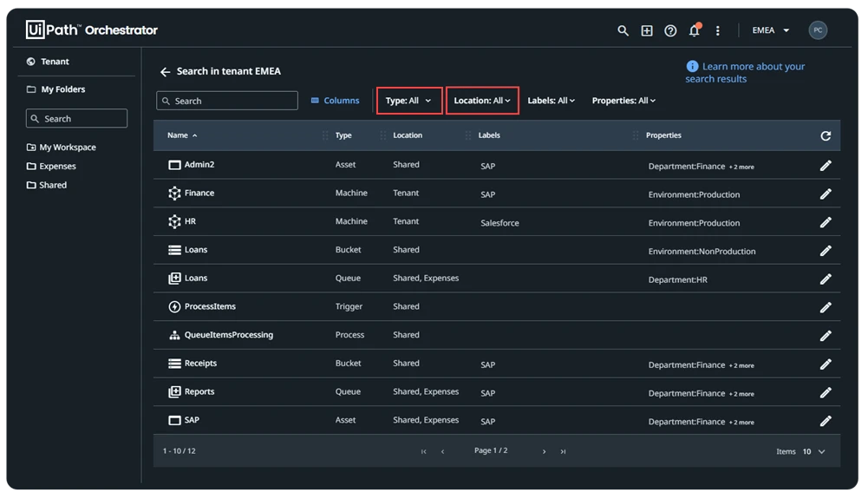Click the add new plus-box icon
Image resolution: width=868 pixels, height=499 pixels.
pyautogui.click(x=647, y=30)
